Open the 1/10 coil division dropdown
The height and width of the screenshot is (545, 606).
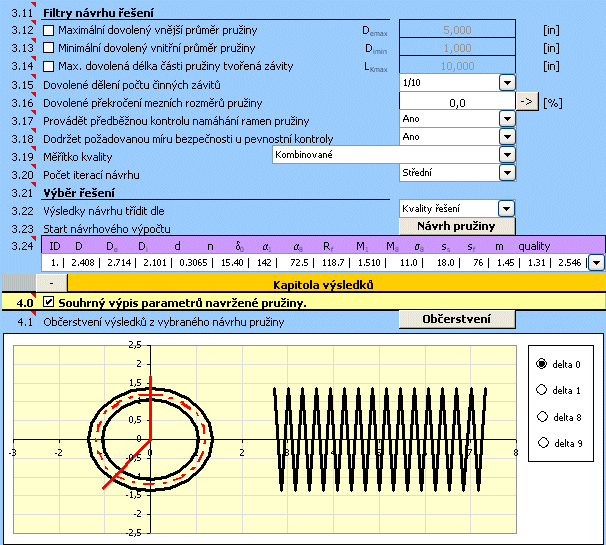click(506, 84)
